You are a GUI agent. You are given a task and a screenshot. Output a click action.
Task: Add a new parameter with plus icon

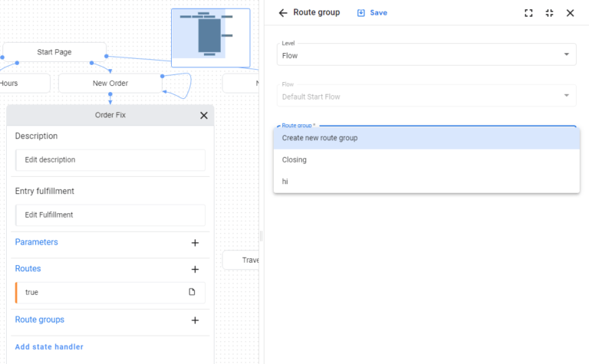point(195,243)
